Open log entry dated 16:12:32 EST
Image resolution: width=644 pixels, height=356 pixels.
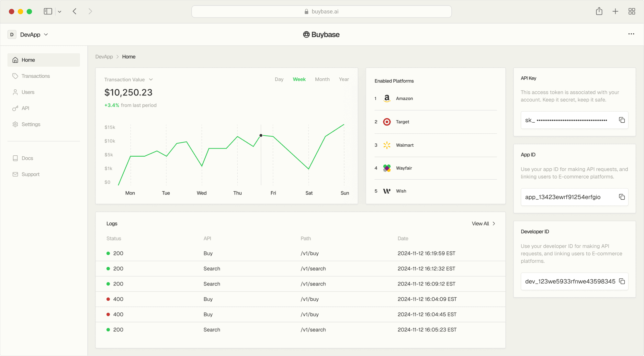[300, 269]
